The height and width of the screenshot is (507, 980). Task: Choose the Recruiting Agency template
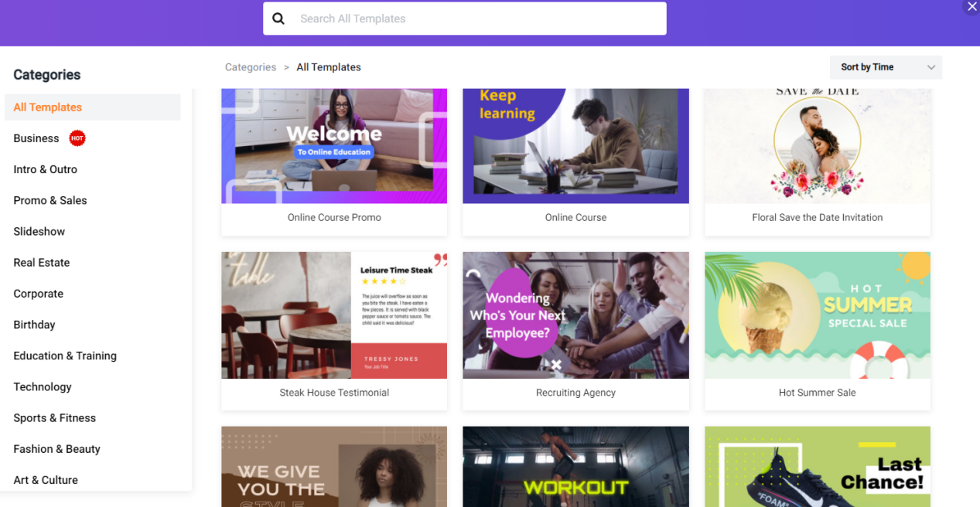[x=575, y=331]
